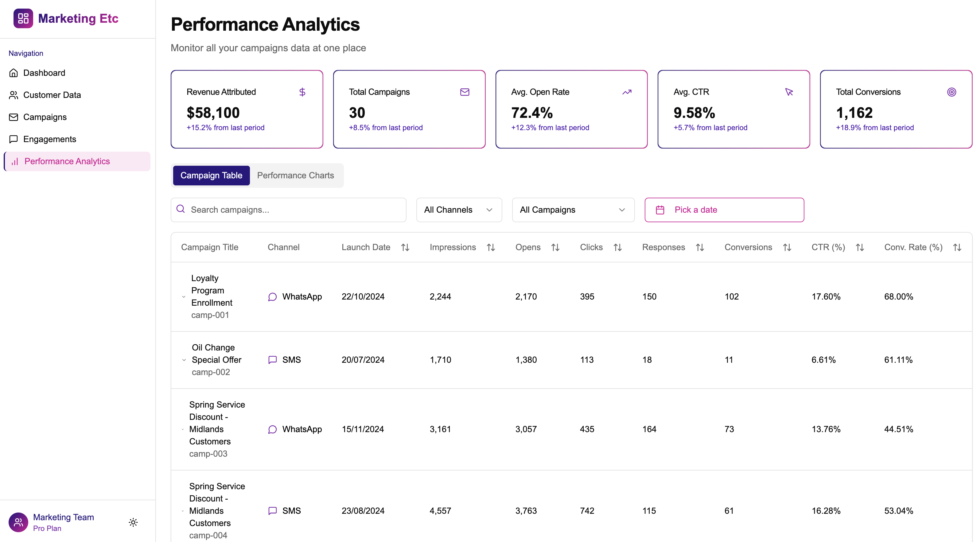
Task: Click the Marketing Etc logo icon
Action: click(x=23, y=18)
